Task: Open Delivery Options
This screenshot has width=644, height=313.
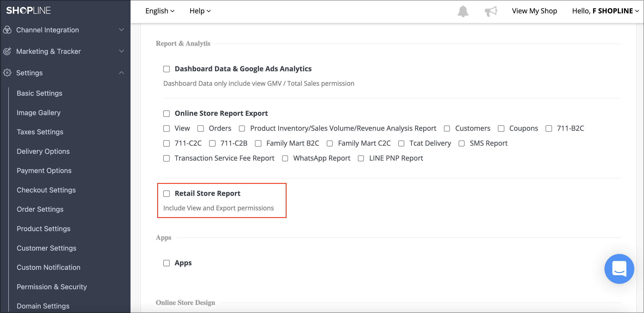Action: coord(43,151)
